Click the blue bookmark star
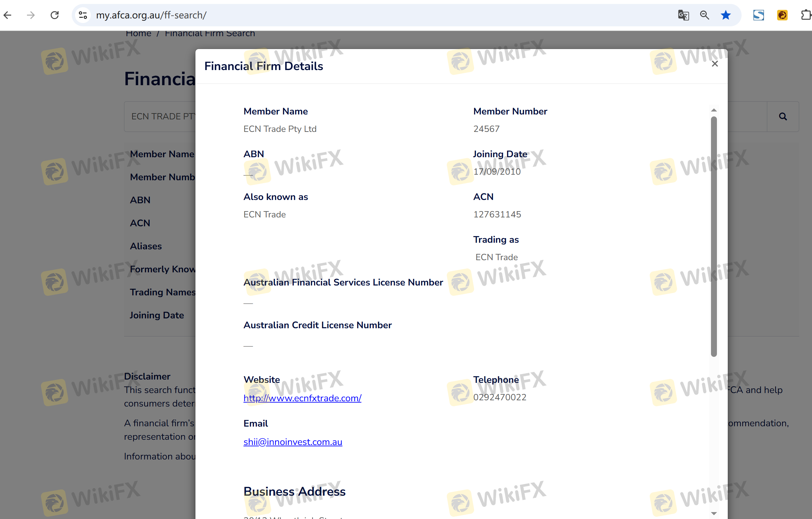Image resolution: width=812 pixels, height=519 pixels. pos(726,15)
